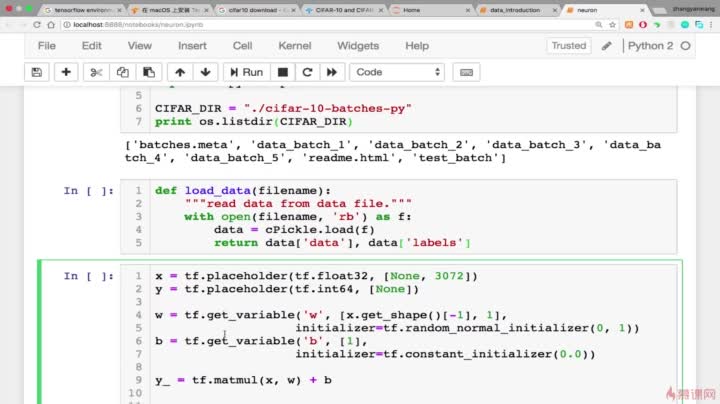Cut selected cells with the scissors icon
Screen dimensions: 720x404
[x=96, y=72]
